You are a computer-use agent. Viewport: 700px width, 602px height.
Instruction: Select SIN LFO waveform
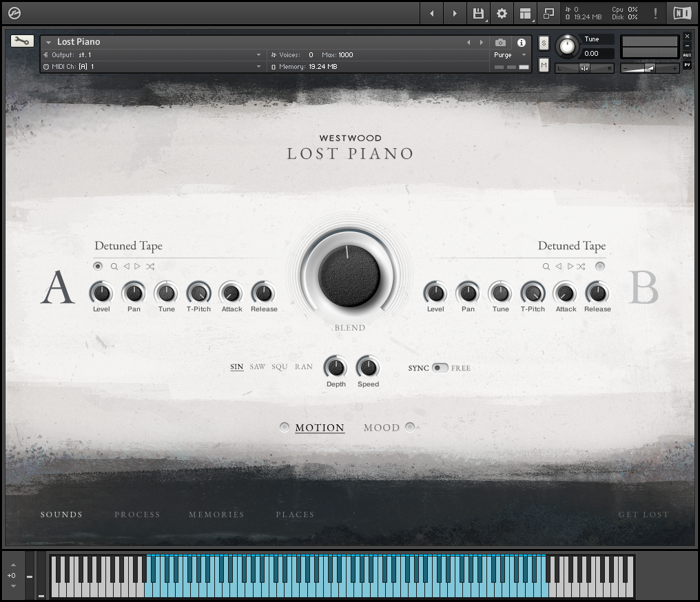point(236,367)
